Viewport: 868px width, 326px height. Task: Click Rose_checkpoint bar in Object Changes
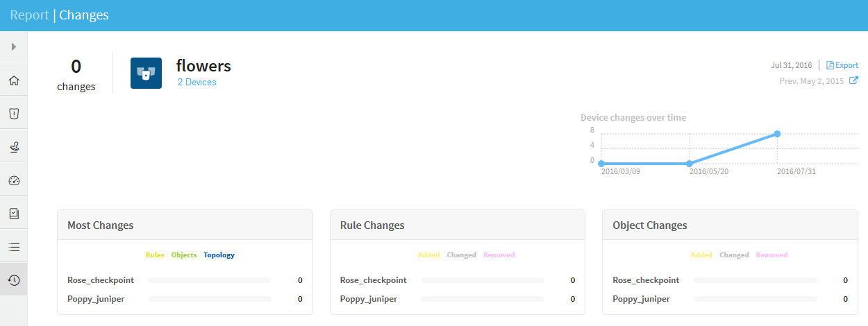[x=756, y=280]
